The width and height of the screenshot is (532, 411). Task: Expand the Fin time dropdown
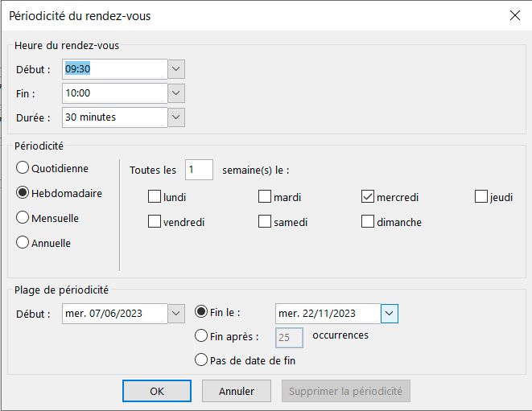click(176, 93)
